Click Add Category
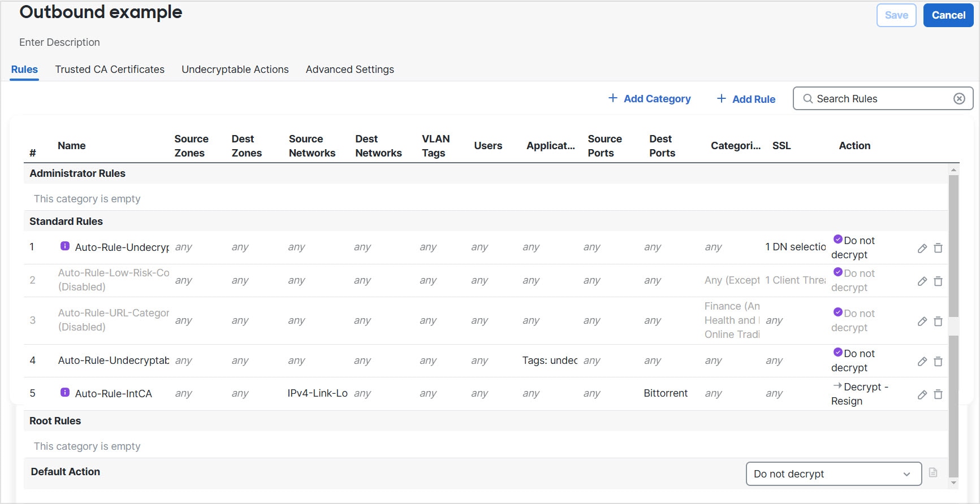Viewport: 980px width, 504px height. [x=649, y=99]
